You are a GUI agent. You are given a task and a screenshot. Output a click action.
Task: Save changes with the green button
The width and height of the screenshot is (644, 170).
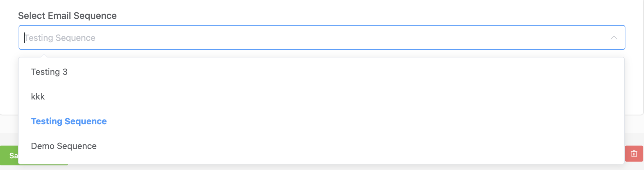pyautogui.click(x=9, y=156)
